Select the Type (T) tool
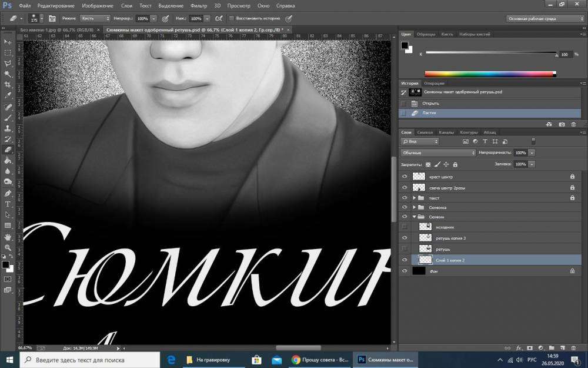588x368 pixels. [8, 204]
